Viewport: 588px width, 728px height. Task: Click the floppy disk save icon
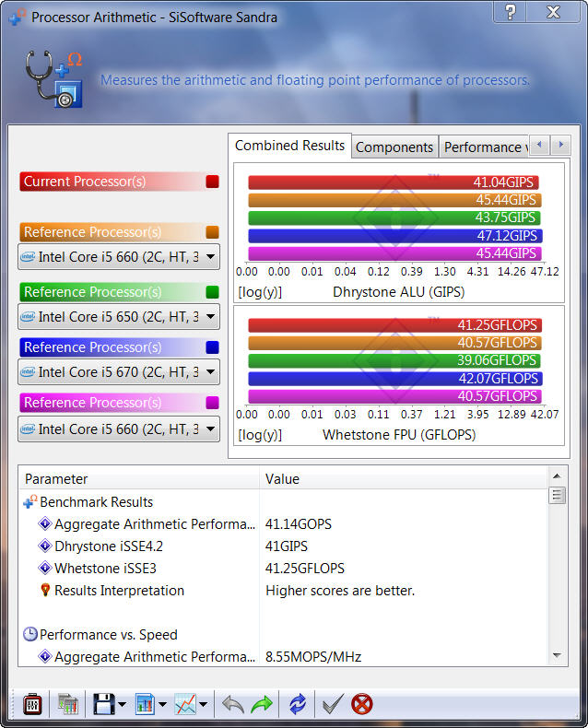click(104, 704)
